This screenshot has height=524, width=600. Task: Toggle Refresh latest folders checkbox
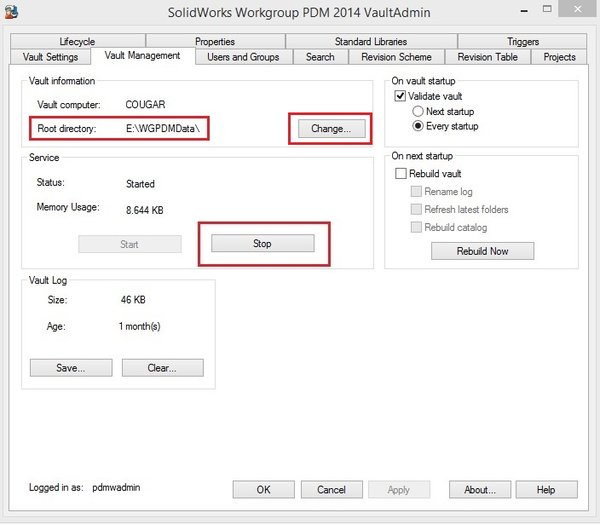(416, 209)
